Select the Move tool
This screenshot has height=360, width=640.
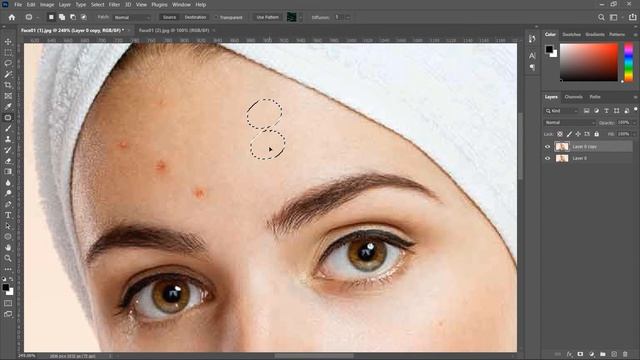coord(8,42)
